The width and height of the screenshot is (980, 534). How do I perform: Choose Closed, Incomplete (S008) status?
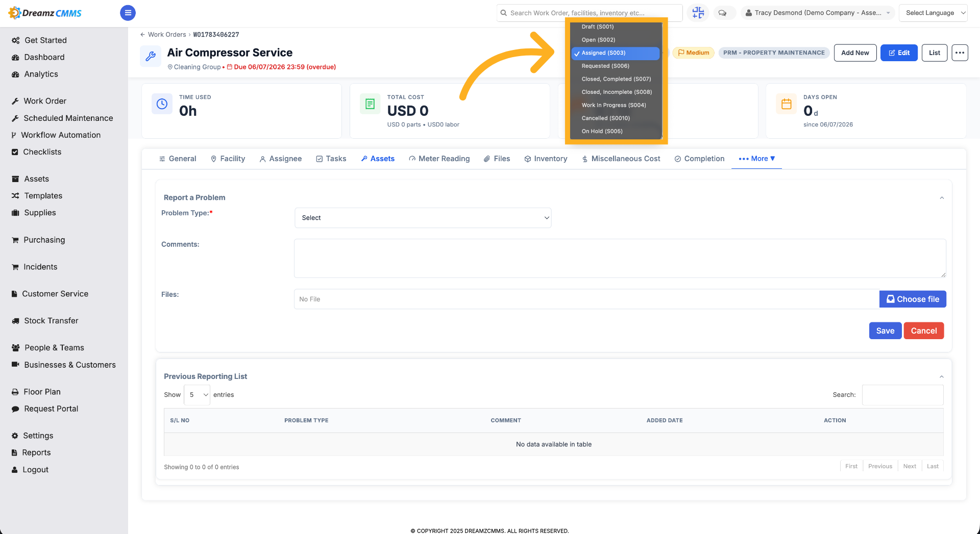tap(616, 92)
